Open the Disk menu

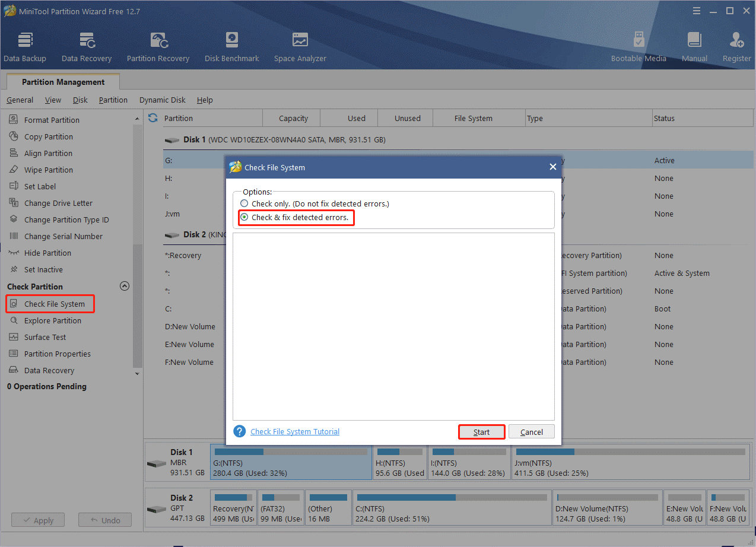pyautogui.click(x=80, y=100)
